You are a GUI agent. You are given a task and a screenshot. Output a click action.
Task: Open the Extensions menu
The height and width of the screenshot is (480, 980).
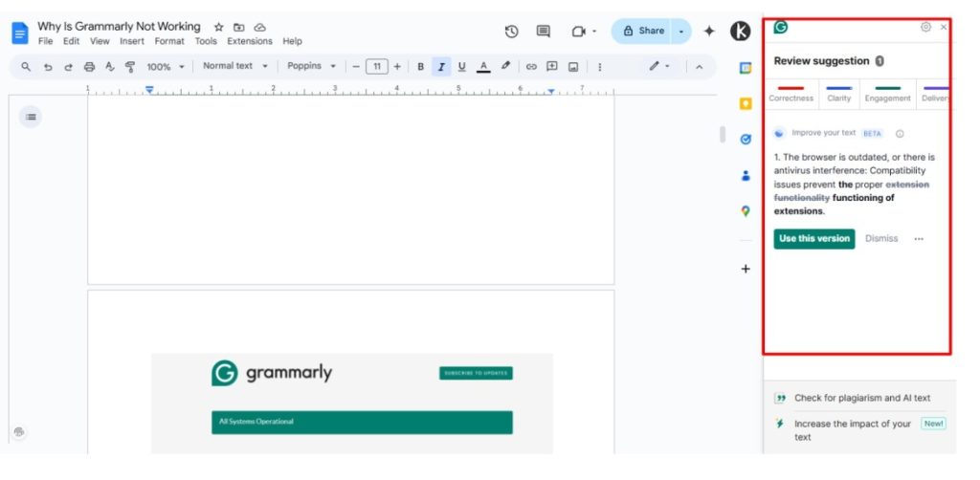point(250,41)
